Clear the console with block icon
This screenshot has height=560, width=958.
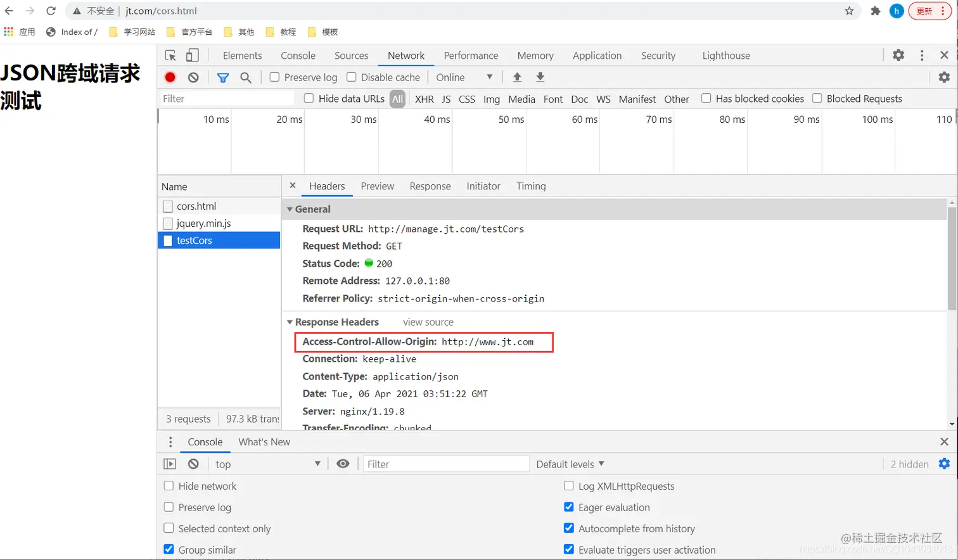[193, 464]
